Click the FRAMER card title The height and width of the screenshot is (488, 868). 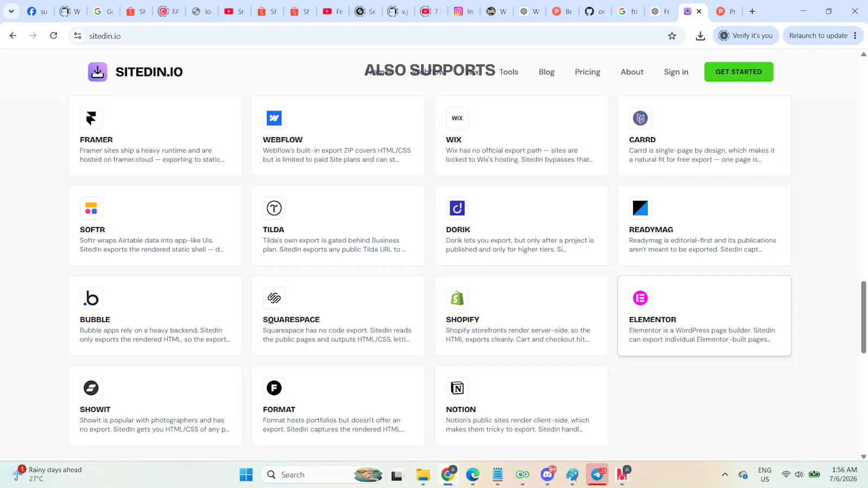pyautogui.click(x=97, y=140)
